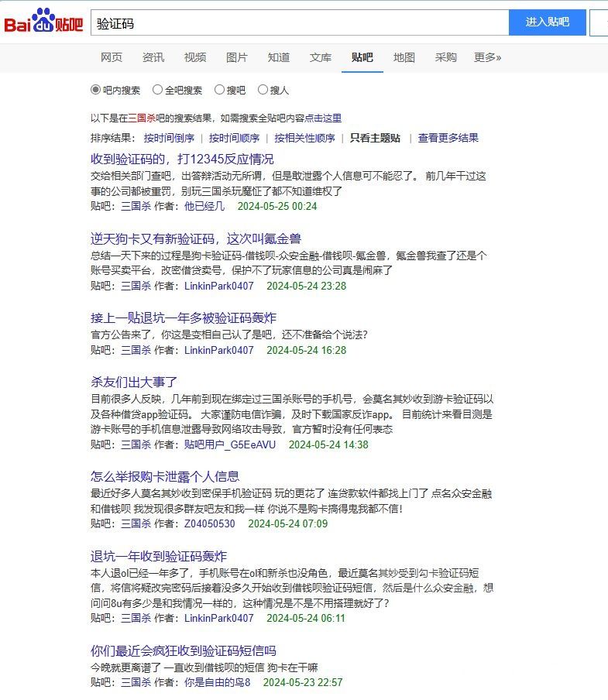The image size is (608, 700).
Task: Open author profile Z04050530
Action: (x=209, y=524)
